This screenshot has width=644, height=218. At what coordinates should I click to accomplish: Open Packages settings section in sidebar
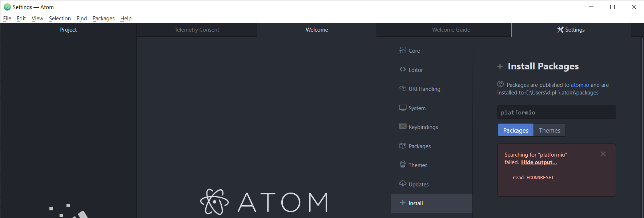pyautogui.click(x=432, y=146)
